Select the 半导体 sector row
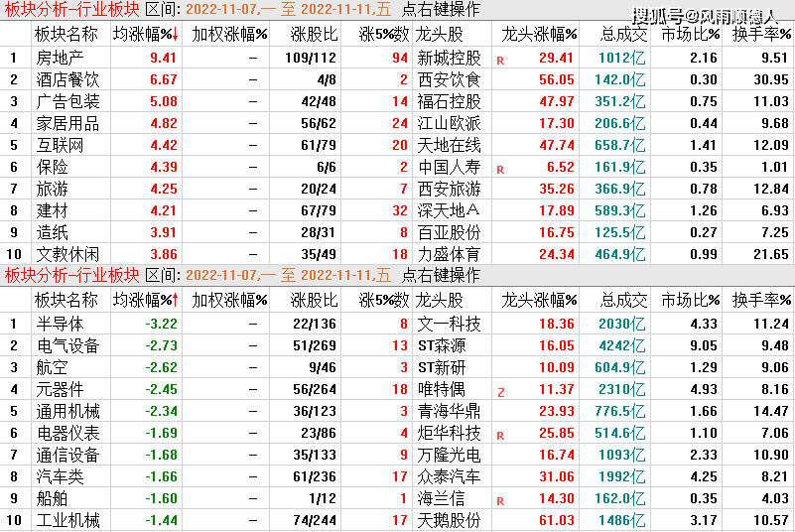795x532 pixels. click(60, 324)
